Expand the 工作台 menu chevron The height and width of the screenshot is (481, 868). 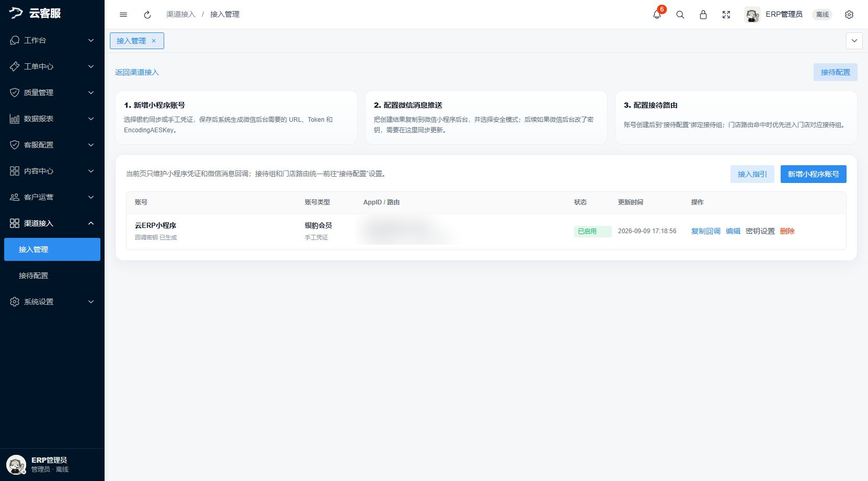pos(91,40)
